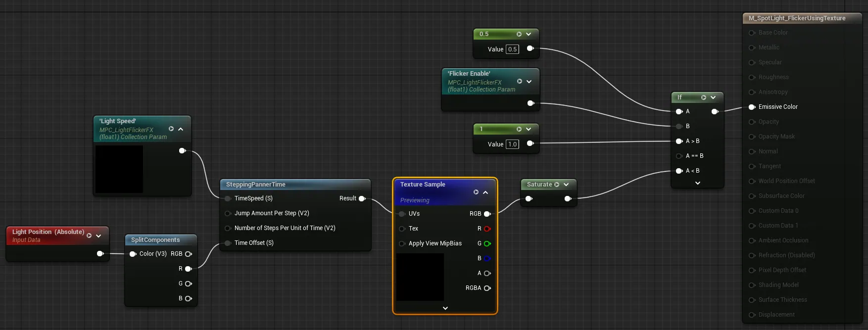The image size is (868, 330).
Task: Toggle the preview icon on the 0.5 node
Action: coord(519,34)
